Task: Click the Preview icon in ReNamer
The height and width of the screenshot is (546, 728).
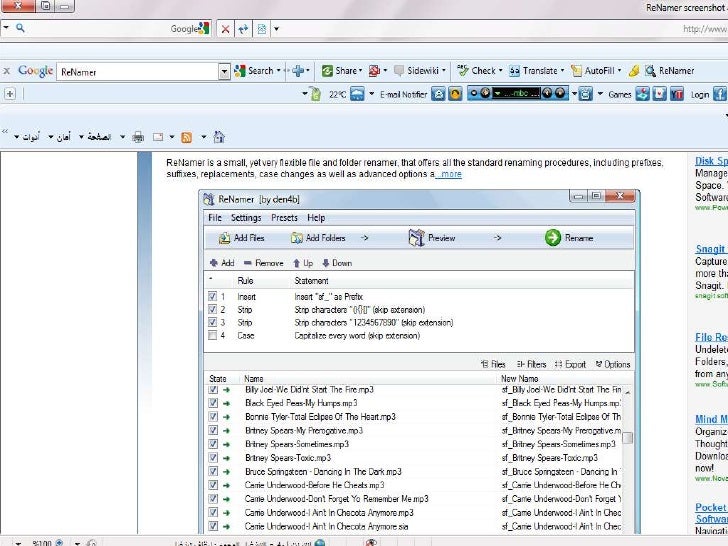Action: click(416, 238)
